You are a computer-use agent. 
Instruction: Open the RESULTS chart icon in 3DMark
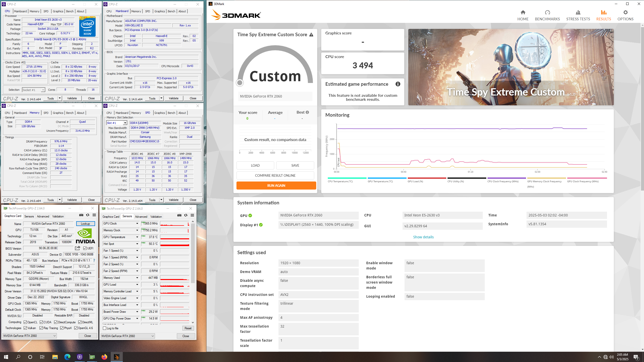[603, 12]
